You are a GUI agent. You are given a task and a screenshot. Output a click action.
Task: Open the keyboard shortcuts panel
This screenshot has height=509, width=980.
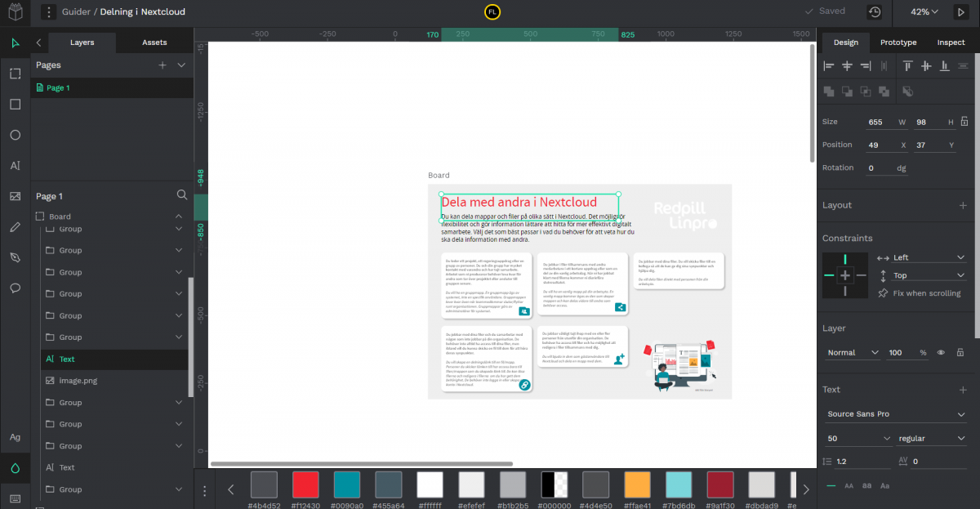pyautogui.click(x=15, y=498)
